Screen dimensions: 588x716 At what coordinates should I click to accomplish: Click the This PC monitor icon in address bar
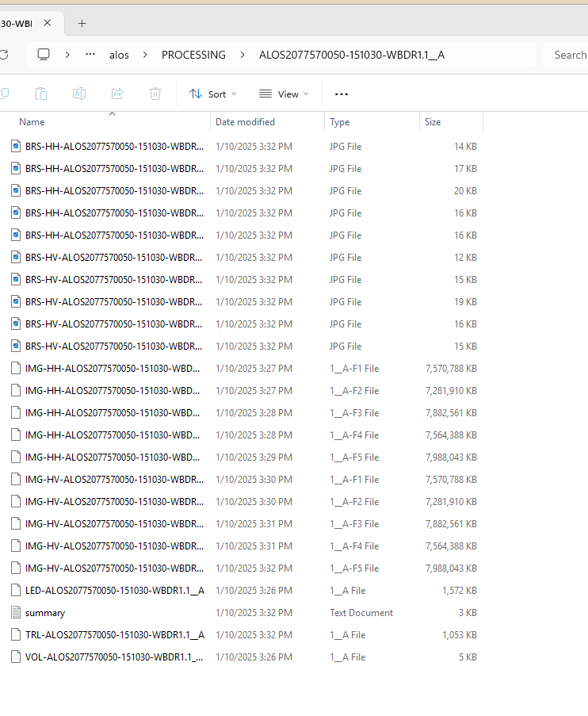pos(44,55)
